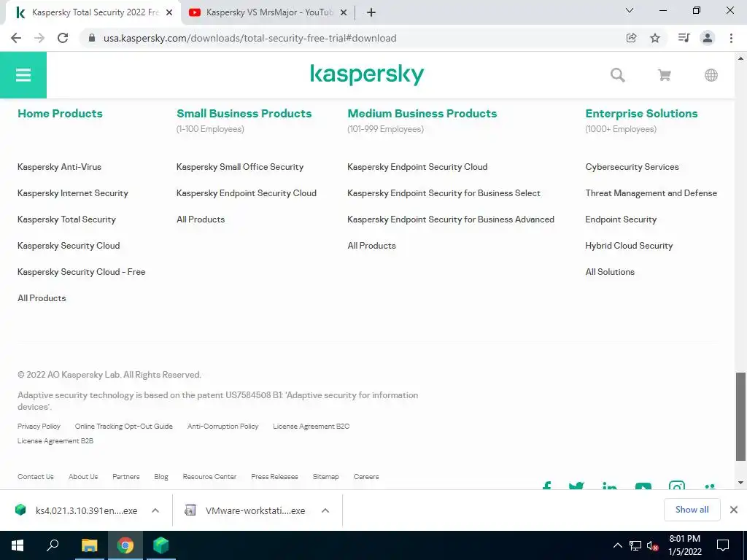The height and width of the screenshot is (560, 747).
Task: Click the Chrome profile avatar icon
Action: coord(708,38)
